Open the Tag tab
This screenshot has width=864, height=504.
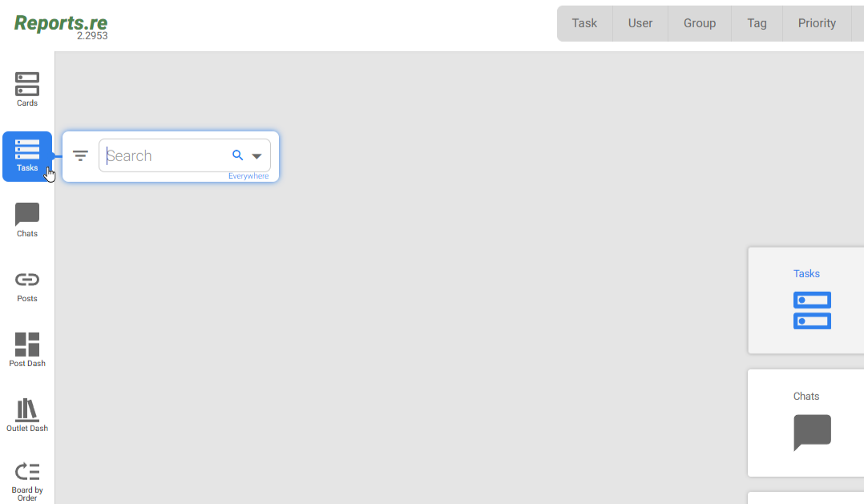(x=757, y=23)
